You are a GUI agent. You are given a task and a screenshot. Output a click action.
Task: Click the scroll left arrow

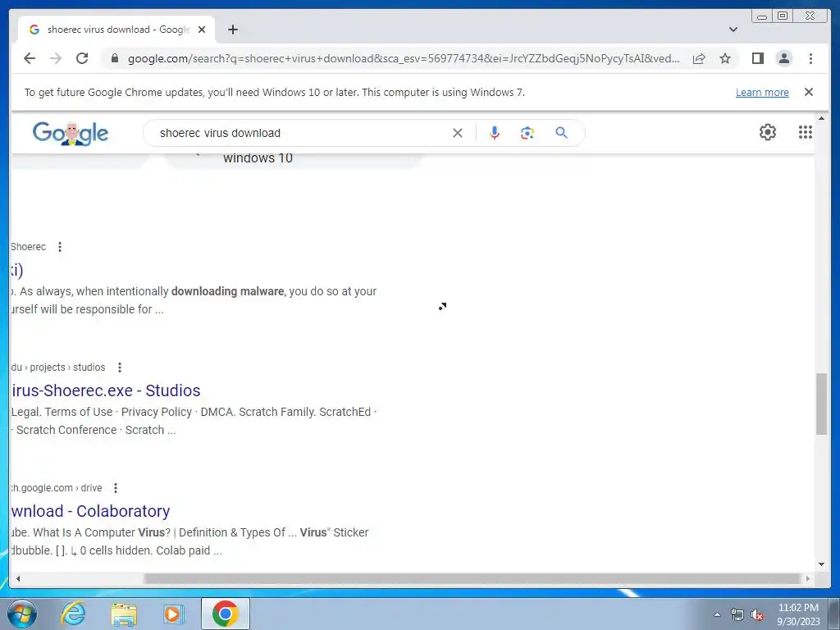(18, 578)
